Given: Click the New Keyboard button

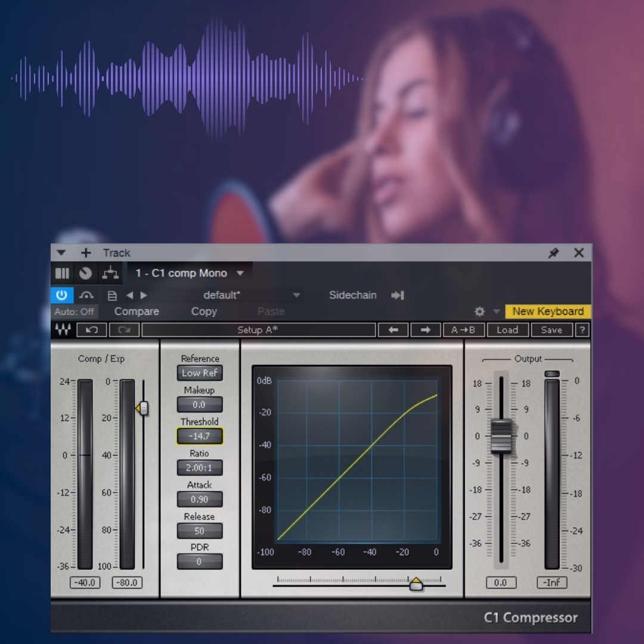Looking at the screenshot, I should (548, 311).
